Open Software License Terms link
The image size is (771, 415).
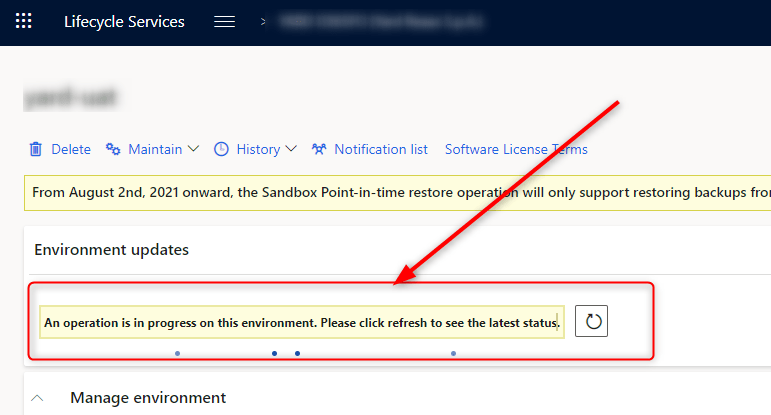click(x=516, y=149)
